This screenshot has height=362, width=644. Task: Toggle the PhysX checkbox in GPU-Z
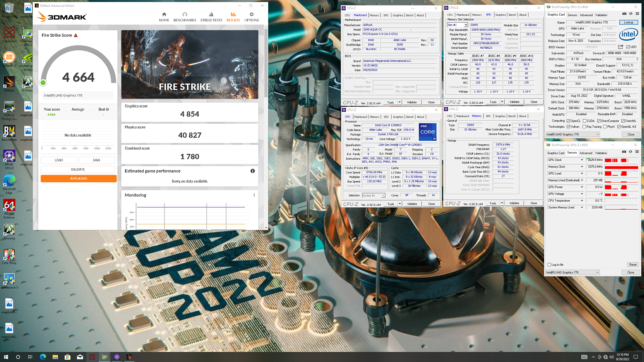[605, 126]
